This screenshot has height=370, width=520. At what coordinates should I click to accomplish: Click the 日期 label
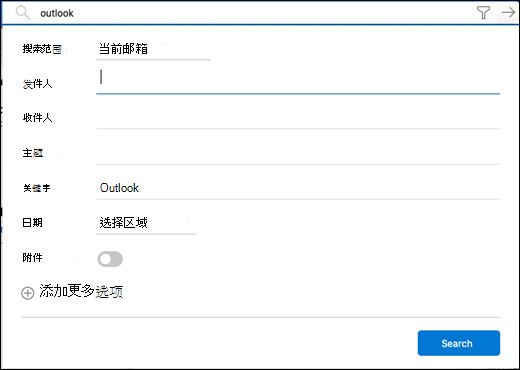[x=32, y=222]
